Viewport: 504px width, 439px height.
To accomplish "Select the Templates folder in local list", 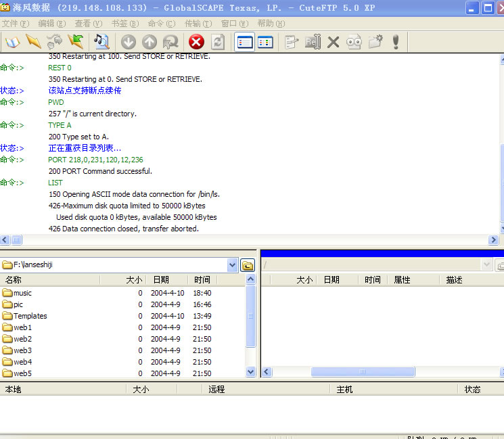I will [30, 316].
